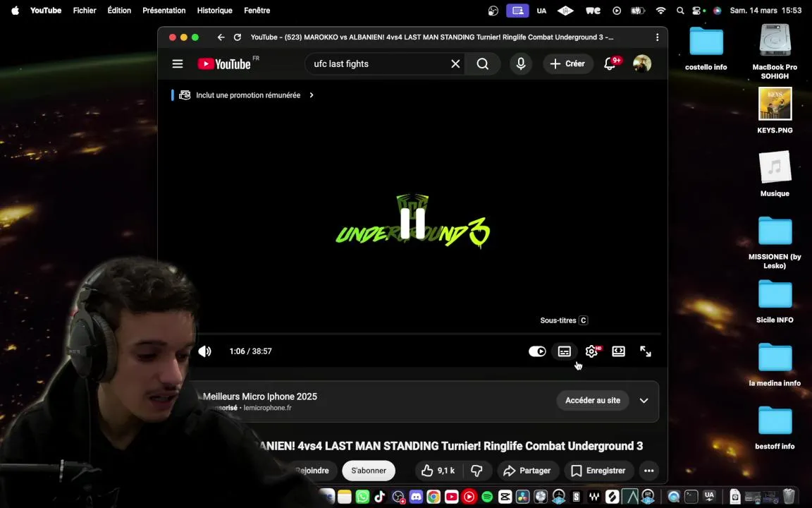Select the costello info desktop folder

pos(706,48)
